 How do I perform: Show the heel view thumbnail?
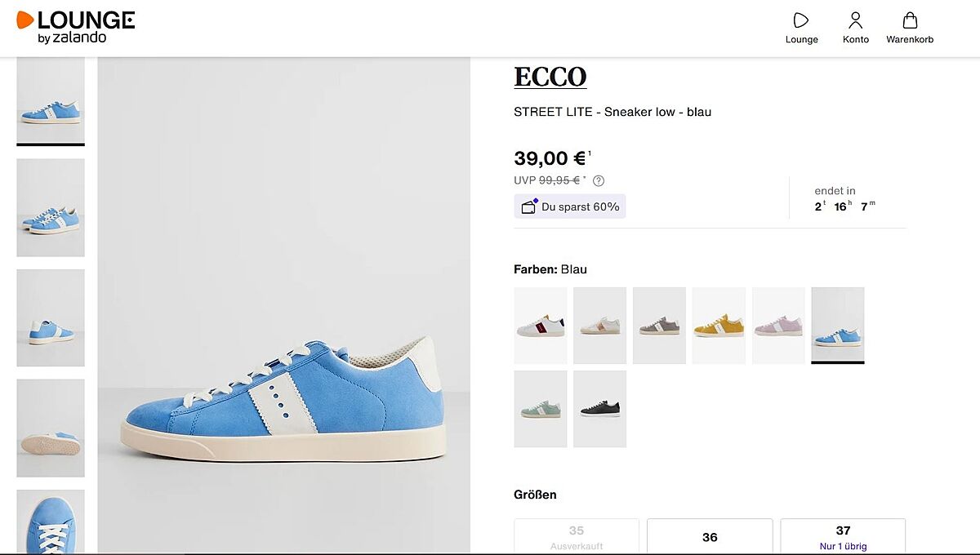(x=51, y=317)
